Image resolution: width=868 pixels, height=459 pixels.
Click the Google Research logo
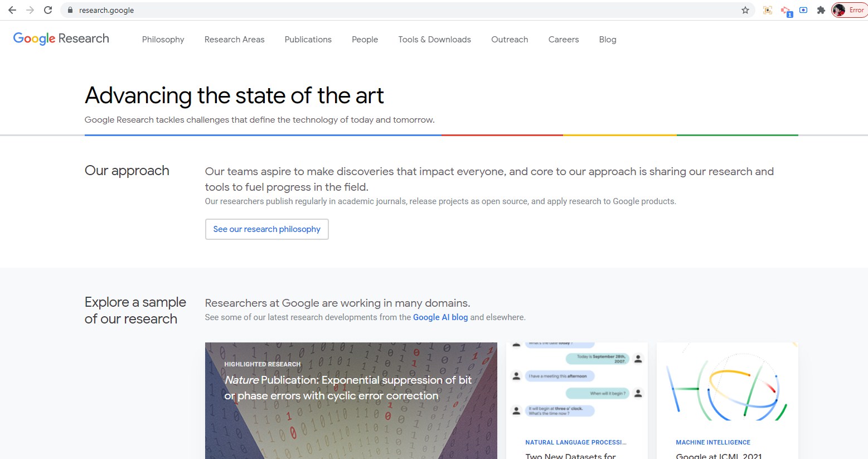click(61, 38)
